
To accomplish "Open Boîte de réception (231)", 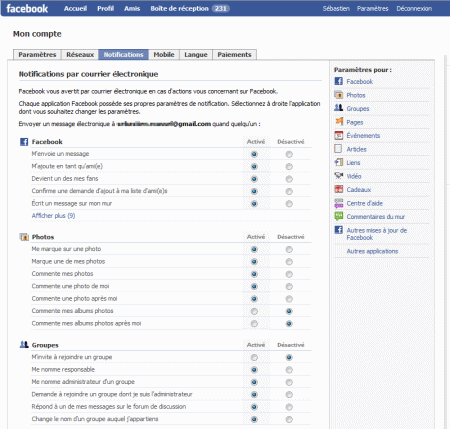I will (190, 8).
